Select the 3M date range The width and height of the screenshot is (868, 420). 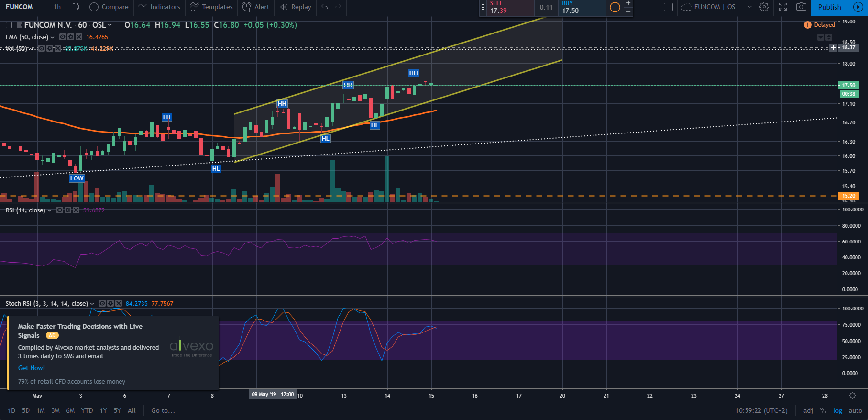pyautogui.click(x=55, y=410)
